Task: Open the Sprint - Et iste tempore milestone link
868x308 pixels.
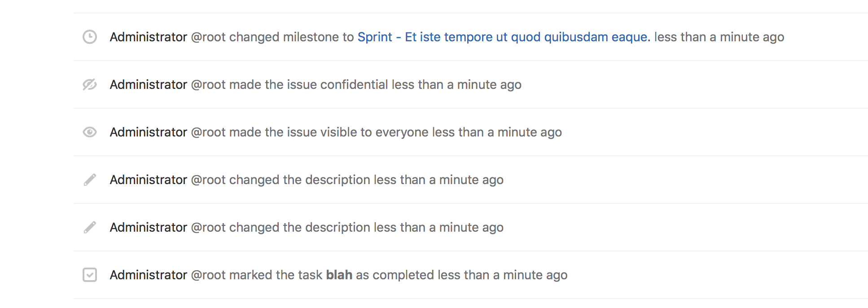Action: (504, 37)
